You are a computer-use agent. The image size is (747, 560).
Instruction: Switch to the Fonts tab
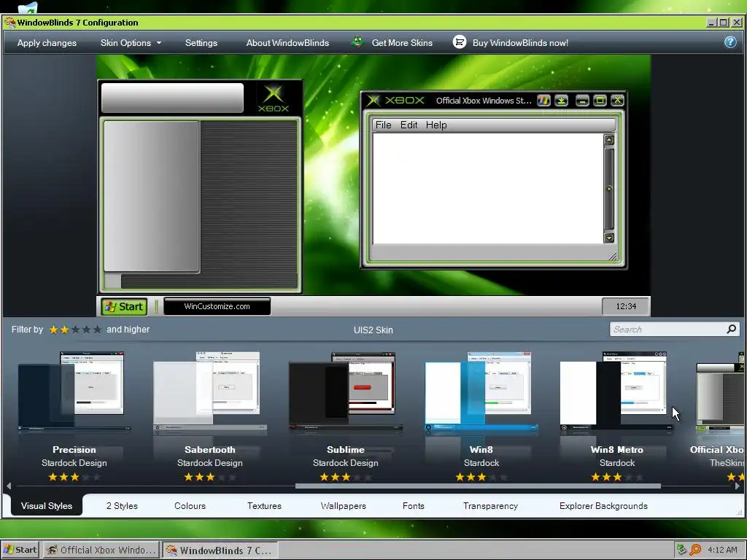[x=413, y=506]
